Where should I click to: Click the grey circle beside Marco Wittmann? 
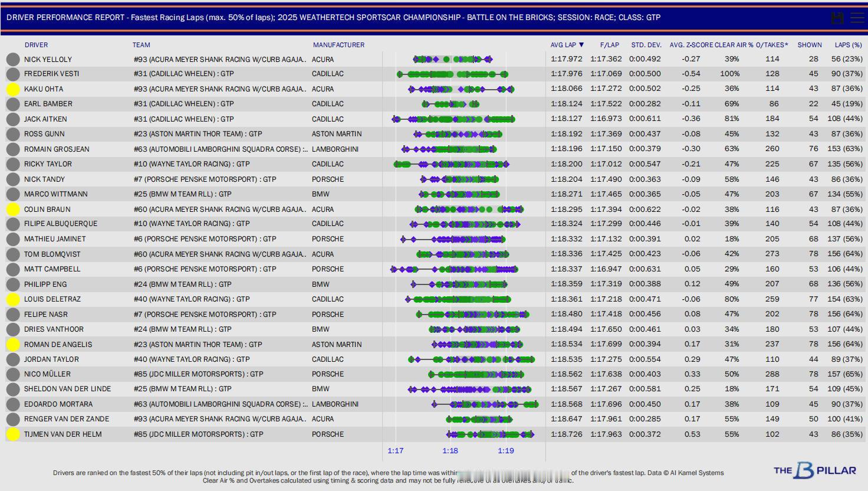tap(13, 194)
